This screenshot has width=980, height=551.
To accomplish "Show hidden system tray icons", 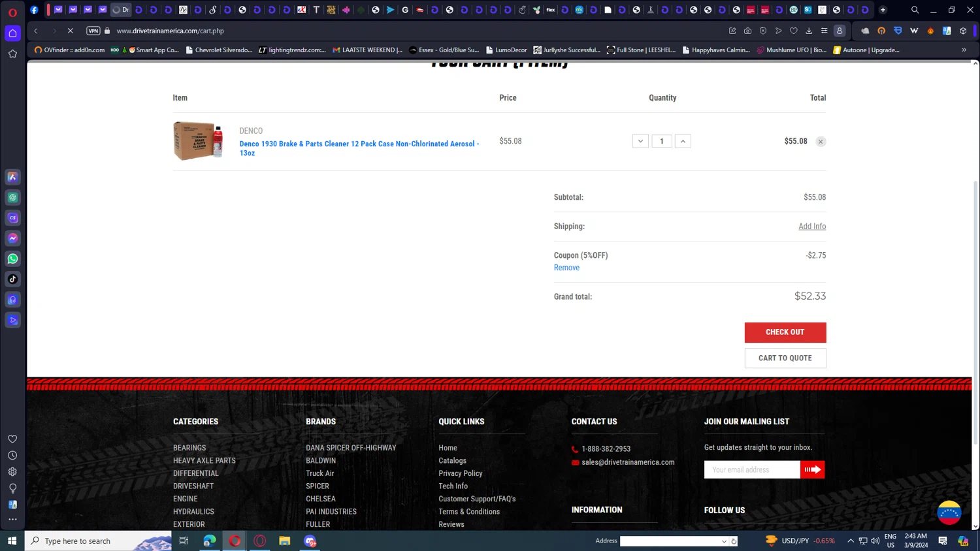I will tap(851, 541).
